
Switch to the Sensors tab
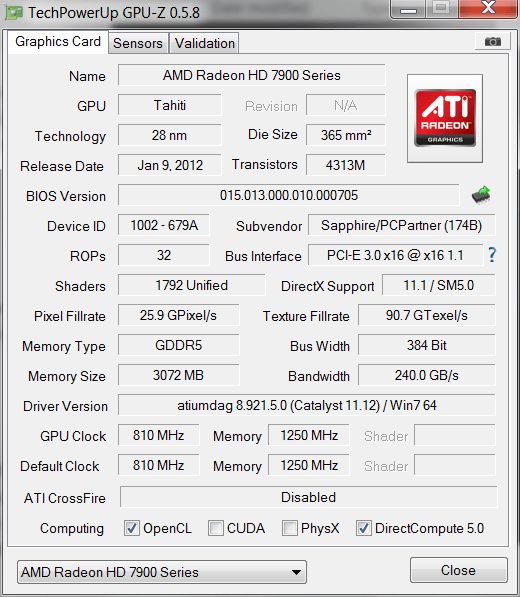(138, 43)
